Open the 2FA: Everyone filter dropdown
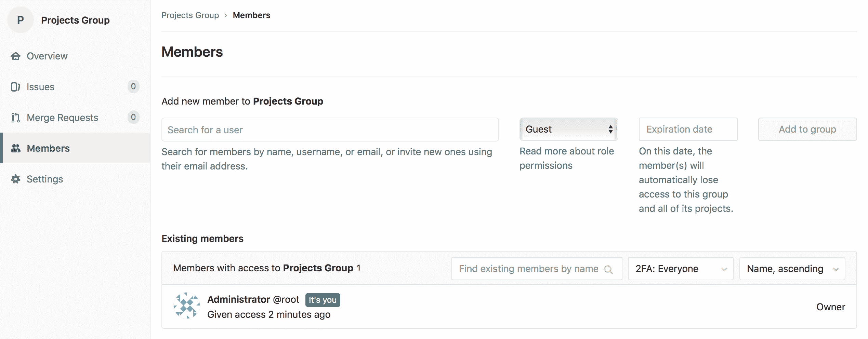This screenshot has width=868, height=339. click(680, 269)
